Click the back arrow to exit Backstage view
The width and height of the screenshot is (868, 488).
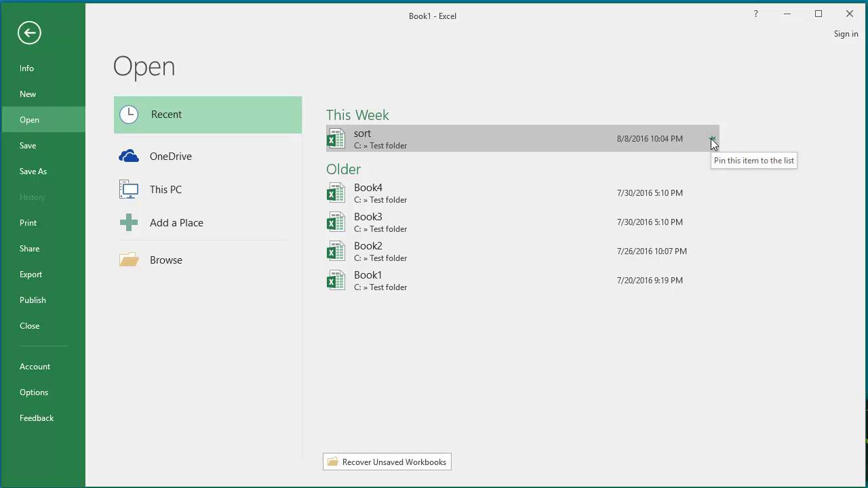pyautogui.click(x=29, y=33)
